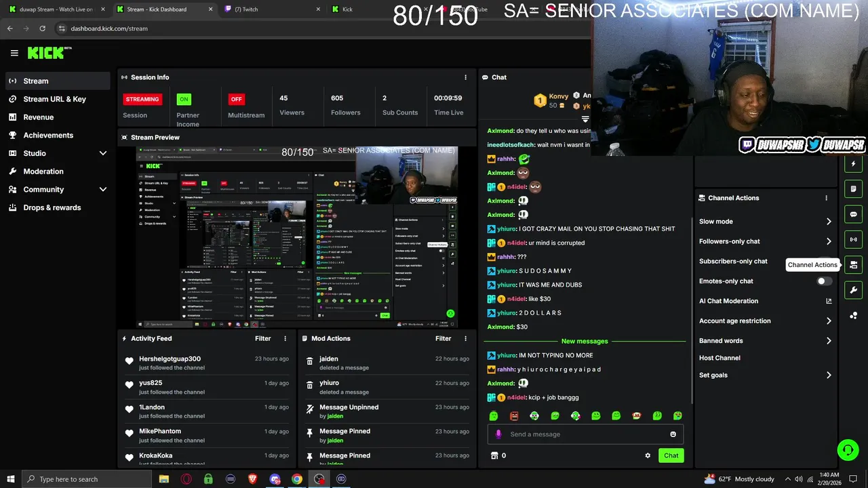Image resolution: width=868 pixels, height=488 pixels.
Task: Switch to the duwap Stream browser tab
Action: pyautogui.click(x=56, y=9)
